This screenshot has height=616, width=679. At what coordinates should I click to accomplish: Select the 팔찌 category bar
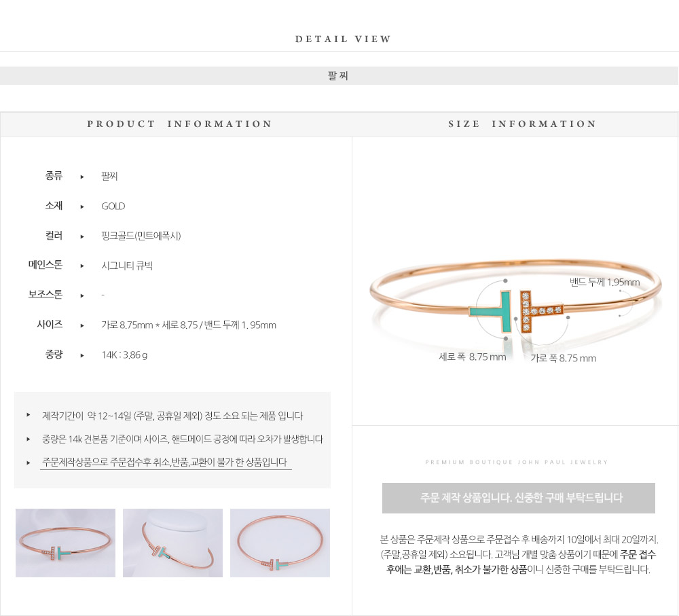(x=339, y=76)
